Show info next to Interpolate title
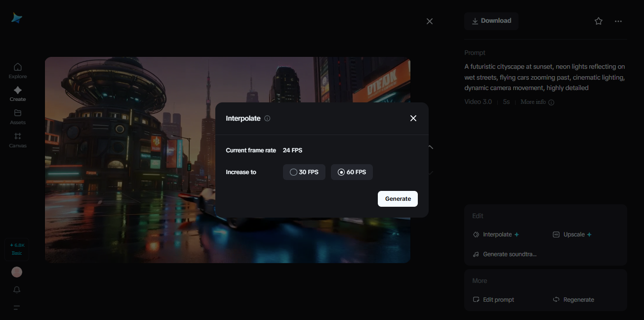Viewport: 644px width, 320px height. [x=267, y=118]
